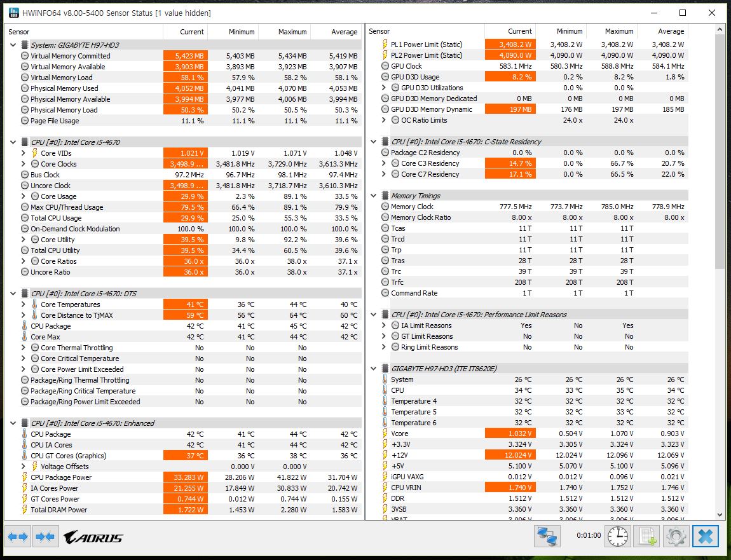Viewport: 731px width, 560px height.
Task: Collapse the Performance Limit Reasons section
Action: coord(373,314)
